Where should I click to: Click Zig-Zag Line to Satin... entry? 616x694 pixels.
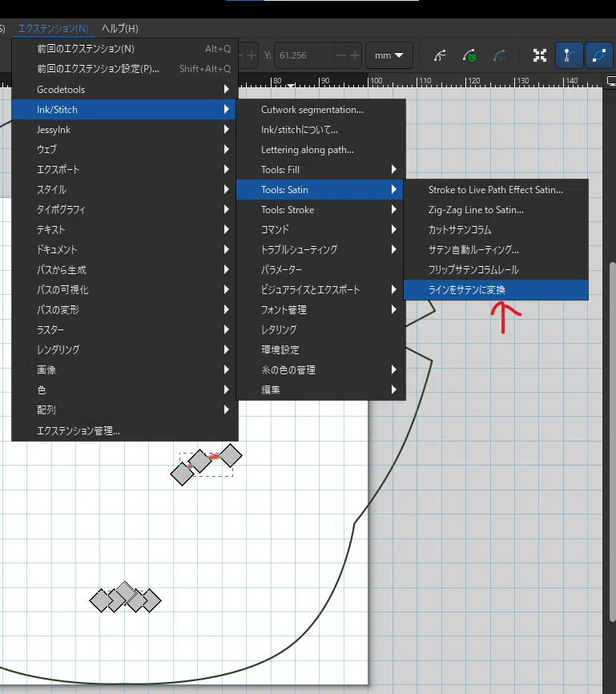tap(496, 210)
